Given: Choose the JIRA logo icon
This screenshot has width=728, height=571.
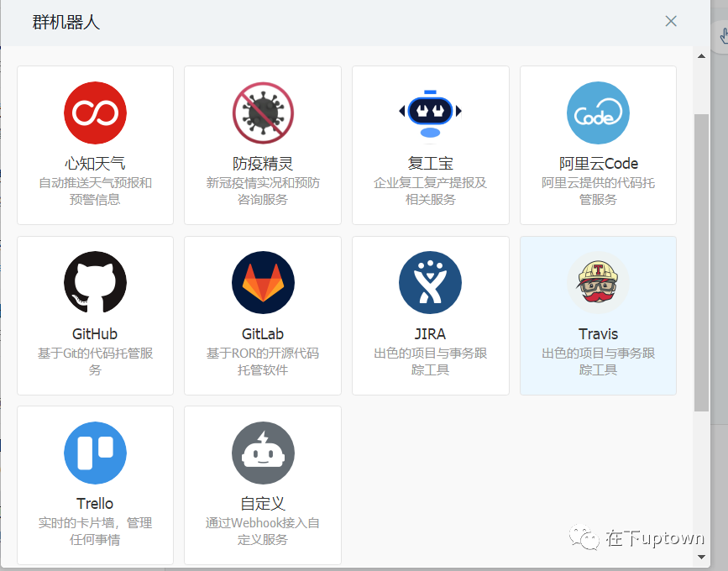Looking at the screenshot, I should pyautogui.click(x=431, y=282).
